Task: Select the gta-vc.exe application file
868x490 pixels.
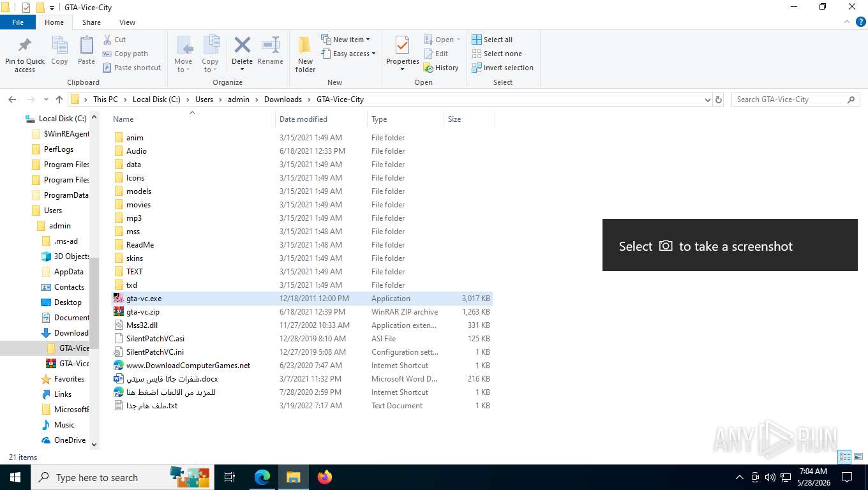Action: click(302, 299)
